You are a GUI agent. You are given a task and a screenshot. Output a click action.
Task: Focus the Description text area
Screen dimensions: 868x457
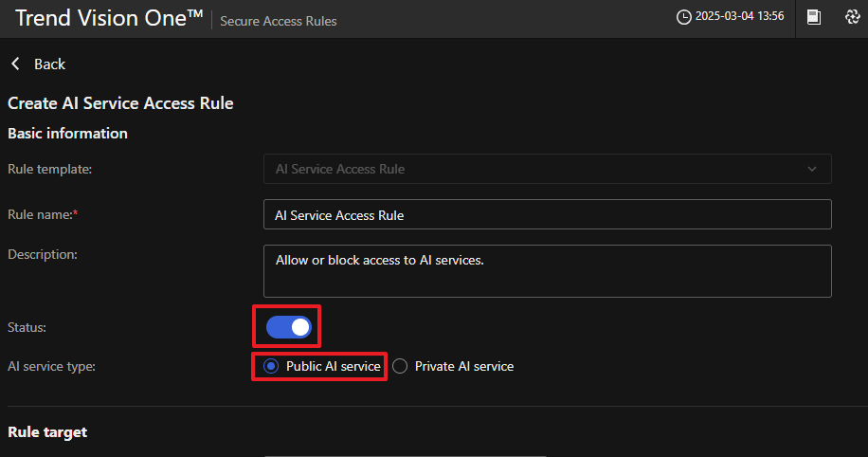click(x=547, y=271)
